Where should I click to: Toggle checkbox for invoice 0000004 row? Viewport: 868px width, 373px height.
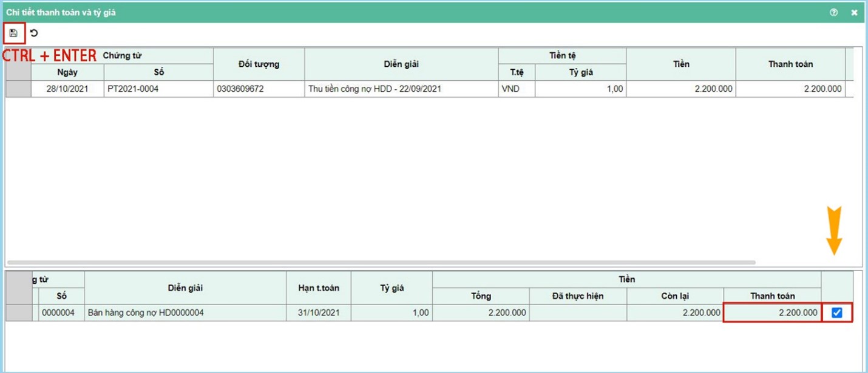click(x=837, y=313)
